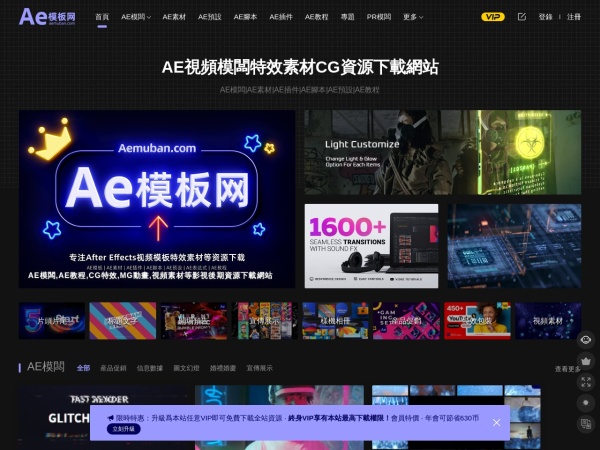
Task: Select the 婚禮婚慶 filter tab
Action: [223, 368]
